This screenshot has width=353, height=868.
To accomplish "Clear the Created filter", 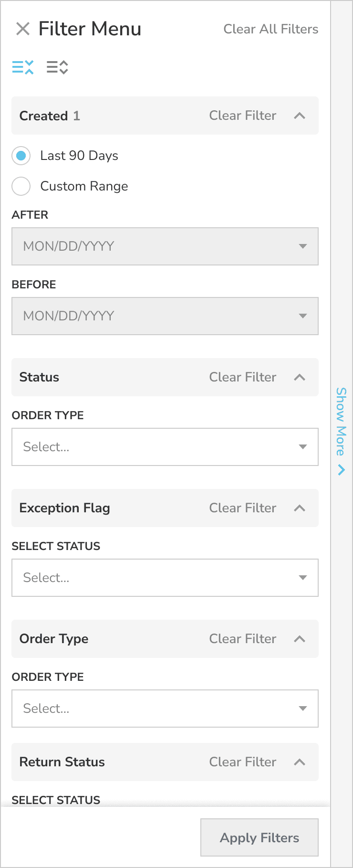I will 242,116.
